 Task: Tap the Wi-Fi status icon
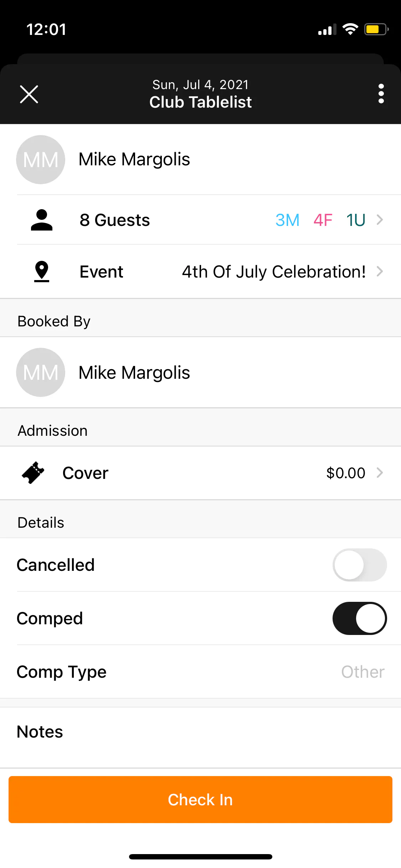[350, 29]
